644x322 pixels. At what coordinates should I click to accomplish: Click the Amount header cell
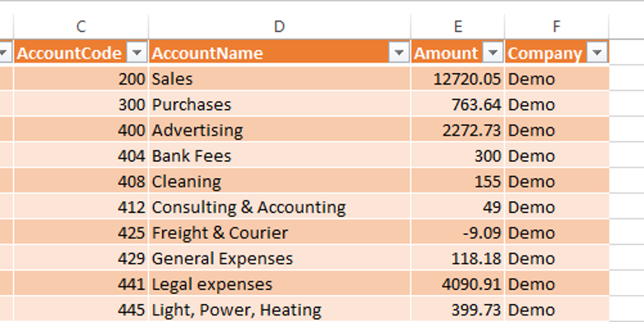pos(457,53)
